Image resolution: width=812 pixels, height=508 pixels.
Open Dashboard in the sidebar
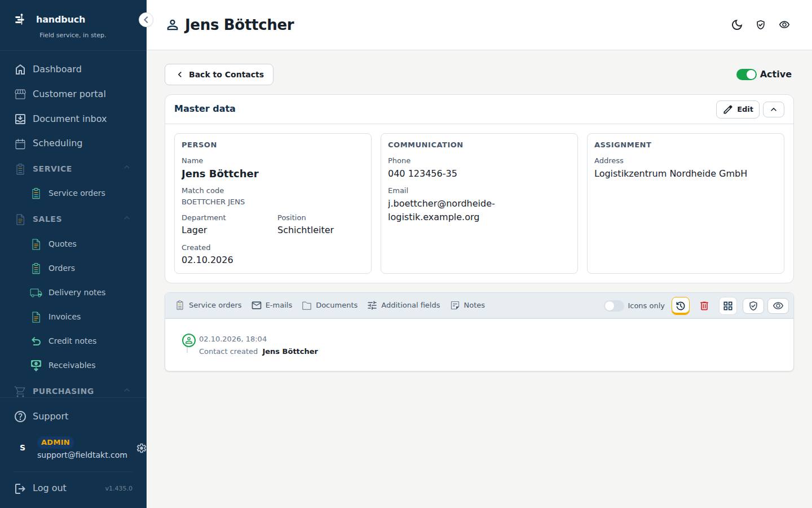(73, 69)
